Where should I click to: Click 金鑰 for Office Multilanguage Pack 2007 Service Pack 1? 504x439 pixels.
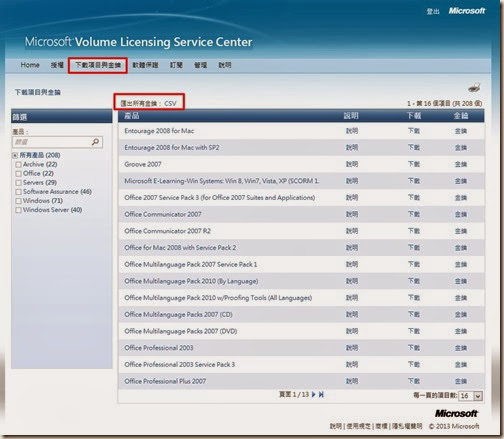(461, 264)
